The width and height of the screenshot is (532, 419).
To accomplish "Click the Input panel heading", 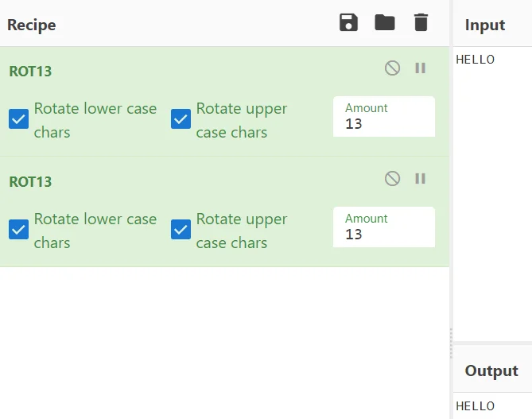I will [485, 25].
